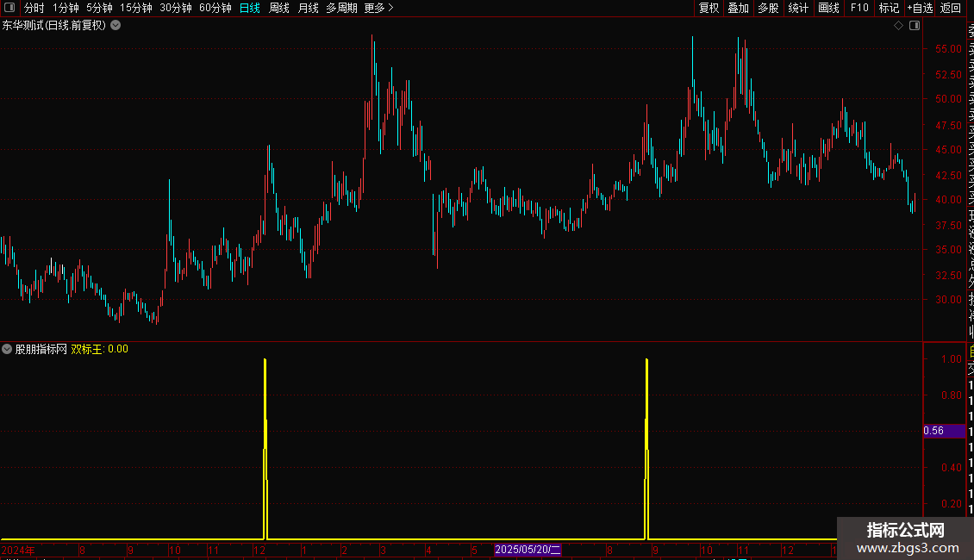Click the 东华测试(日线.前复权) chart title
This screenshot has height=560, width=974.
pyautogui.click(x=54, y=26)
